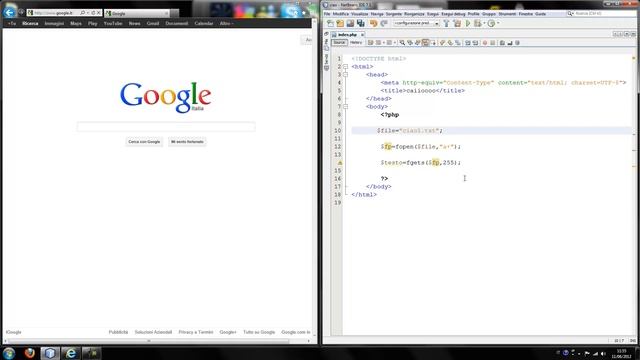Click the Stop Macro Recording icon
The image size is (640, 360).
(493, 42)
